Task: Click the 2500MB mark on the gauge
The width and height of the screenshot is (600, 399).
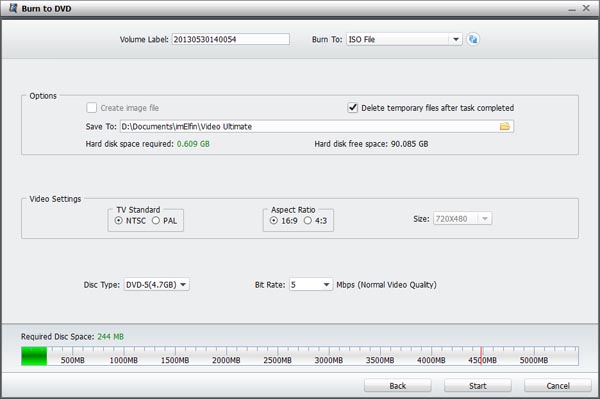Action: click(x=277, y=360)
